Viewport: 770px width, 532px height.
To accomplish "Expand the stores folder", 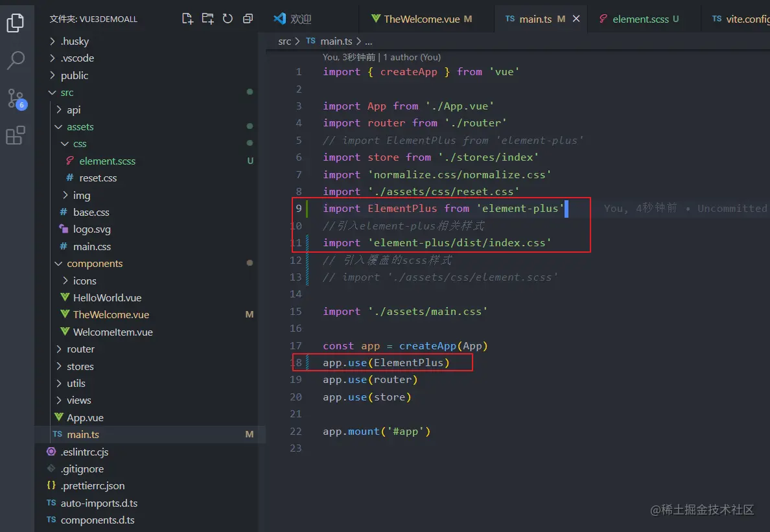I will [59, 366].
